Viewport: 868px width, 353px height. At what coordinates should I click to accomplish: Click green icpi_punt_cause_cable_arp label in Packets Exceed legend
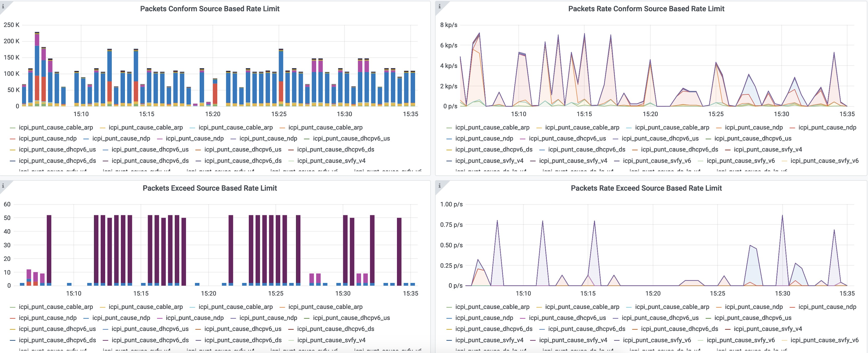point(56,307)
